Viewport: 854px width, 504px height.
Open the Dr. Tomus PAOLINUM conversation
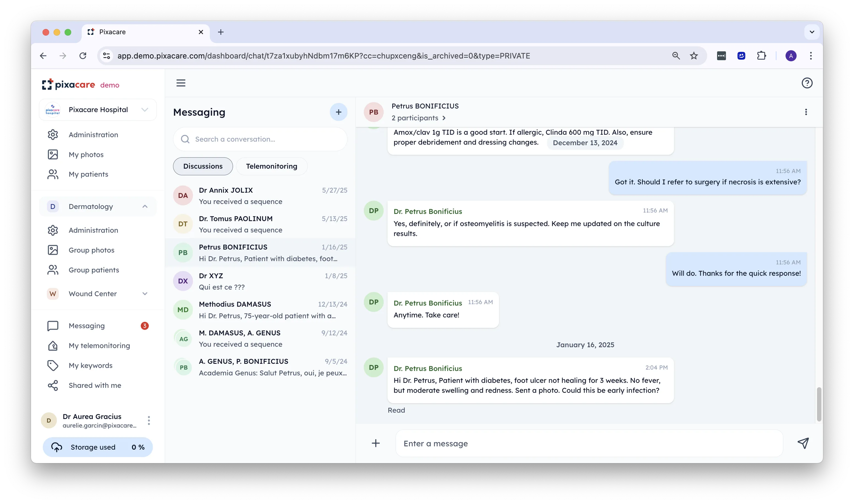tap(260, 224)
